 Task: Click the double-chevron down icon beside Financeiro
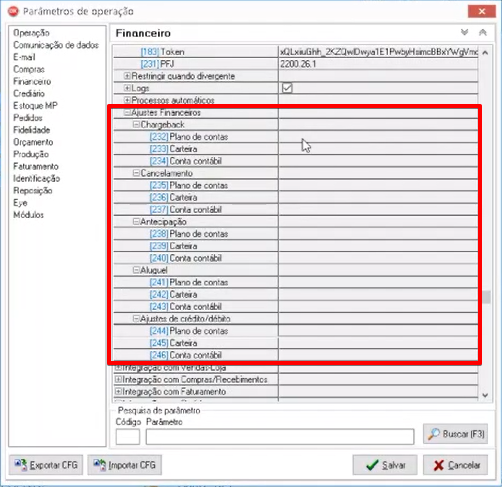coord(464,32)
